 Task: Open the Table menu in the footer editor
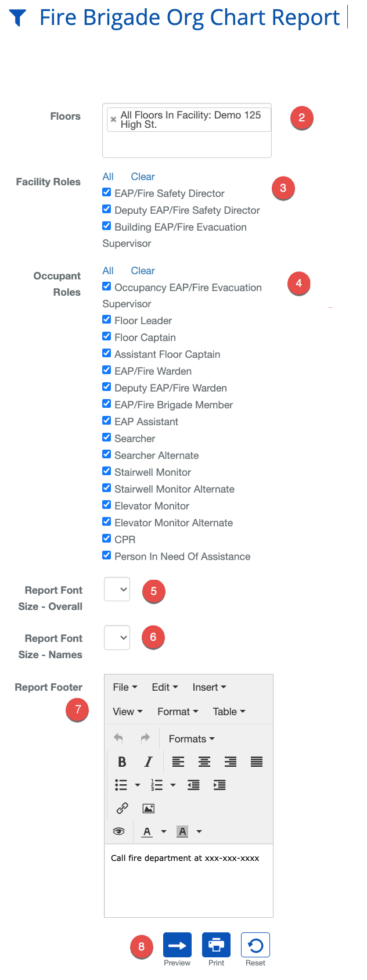click(x=229, y=711)
